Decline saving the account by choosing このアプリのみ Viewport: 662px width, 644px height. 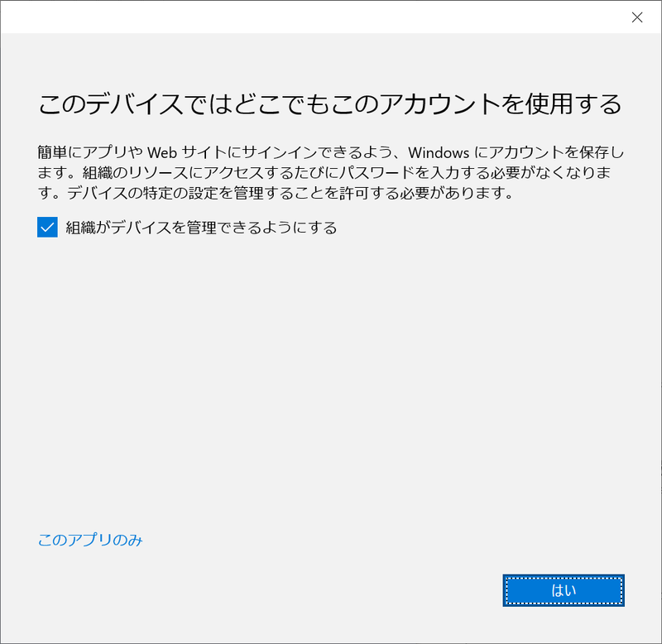[x=89, y=540]
